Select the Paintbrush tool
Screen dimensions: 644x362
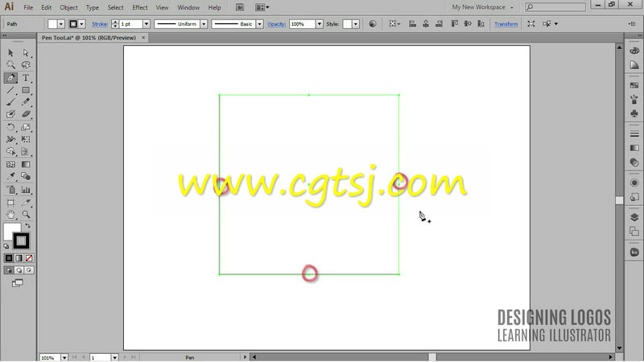pos(10,102)
